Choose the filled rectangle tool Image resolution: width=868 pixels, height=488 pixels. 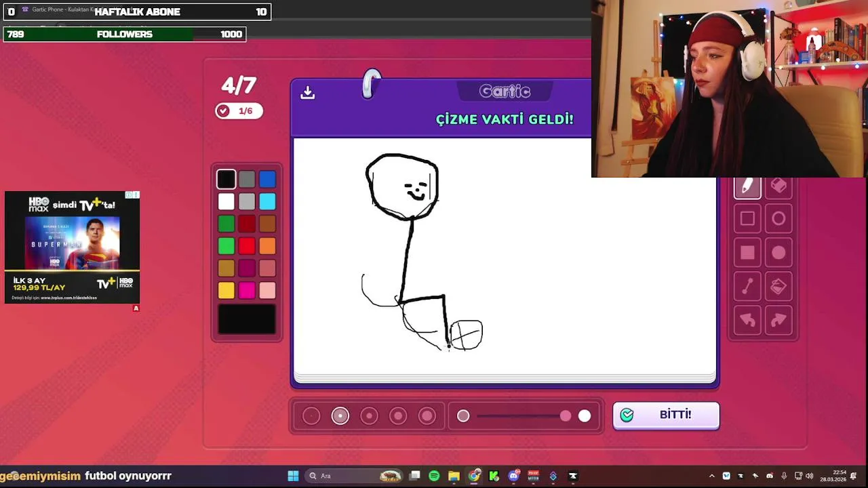747,253
